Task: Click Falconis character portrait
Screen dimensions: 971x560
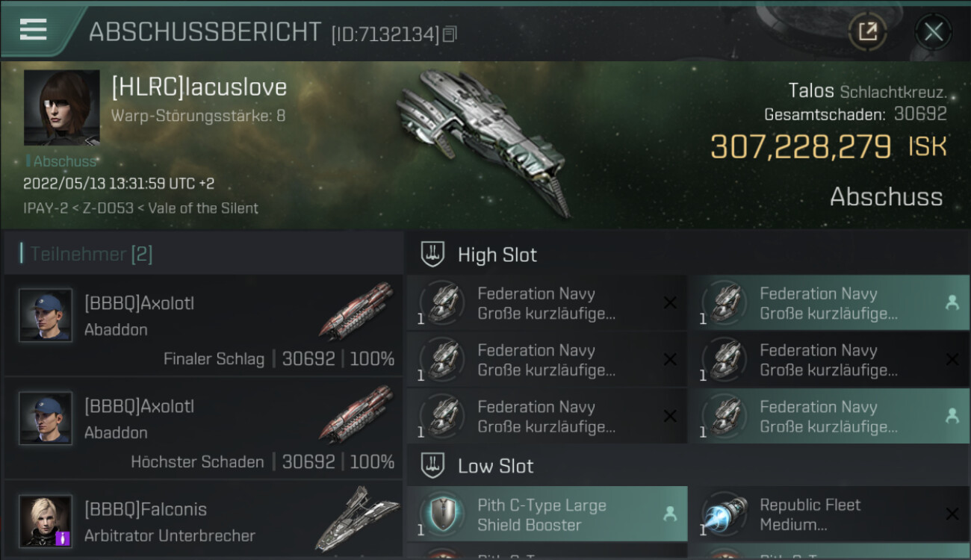Action: point(46,520)
